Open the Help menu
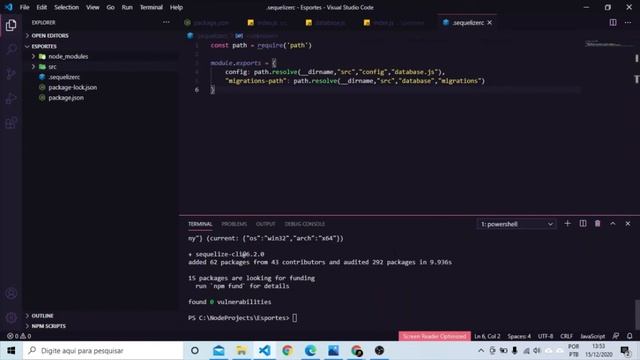Viewport: 640px width, 360px height. 176,7
